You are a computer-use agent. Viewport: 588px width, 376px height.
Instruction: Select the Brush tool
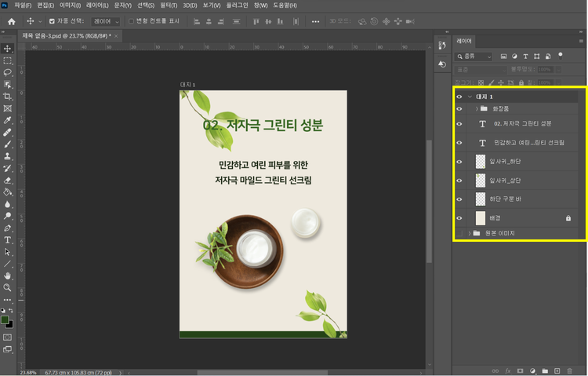pyautogui.click(x=7, y=144)
